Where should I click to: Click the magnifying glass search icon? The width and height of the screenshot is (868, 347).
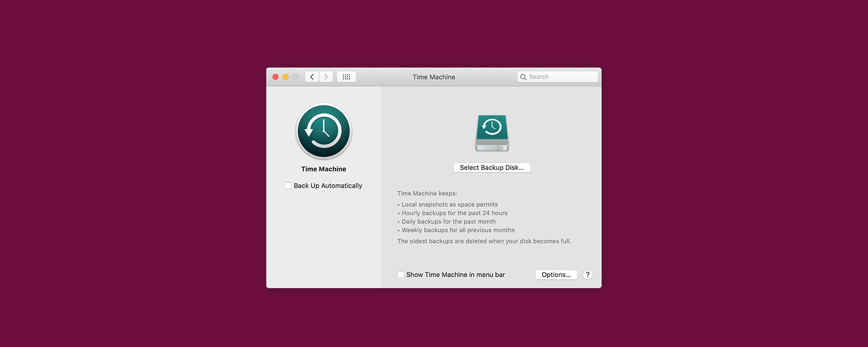523,77
